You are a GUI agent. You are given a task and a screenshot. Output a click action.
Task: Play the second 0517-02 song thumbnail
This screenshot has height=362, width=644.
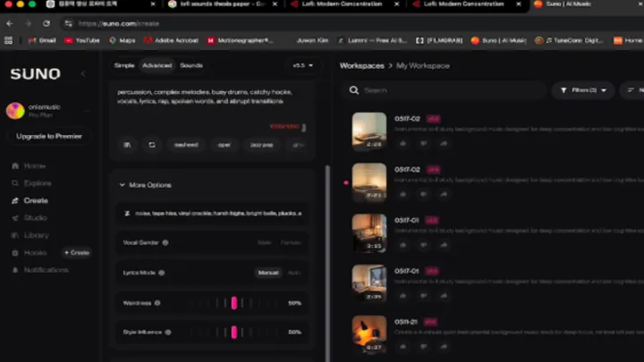(369, 182)
